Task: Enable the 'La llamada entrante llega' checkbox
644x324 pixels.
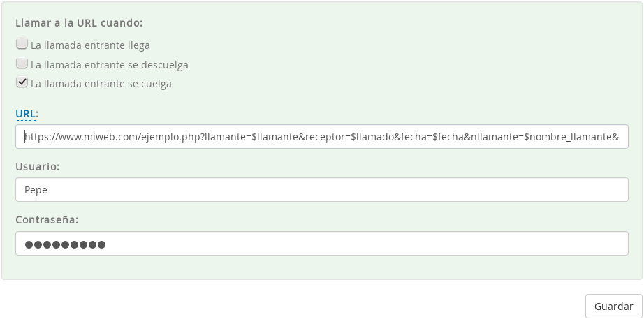Action: click(22, 44)
